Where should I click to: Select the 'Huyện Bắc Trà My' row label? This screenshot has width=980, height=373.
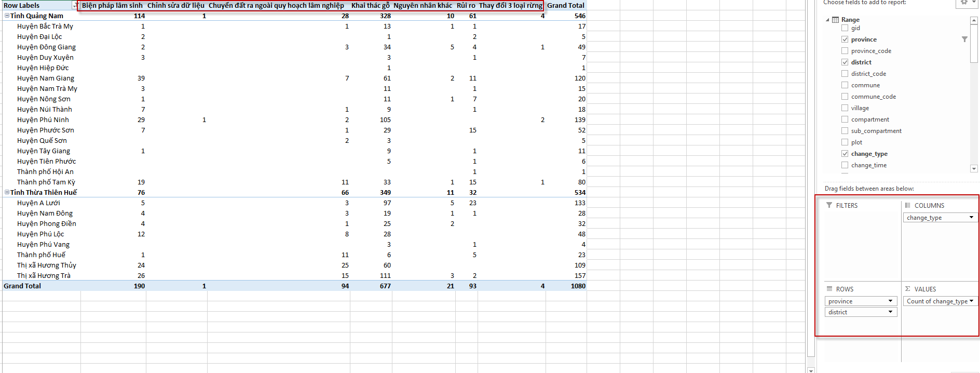[45, 26]
